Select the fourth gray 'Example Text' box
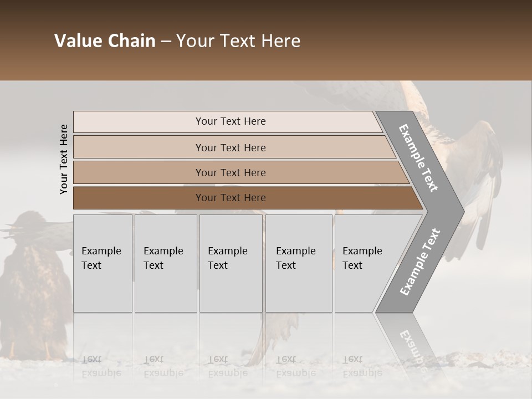This screenshot has height=399, width=532. tap(299, 263)
